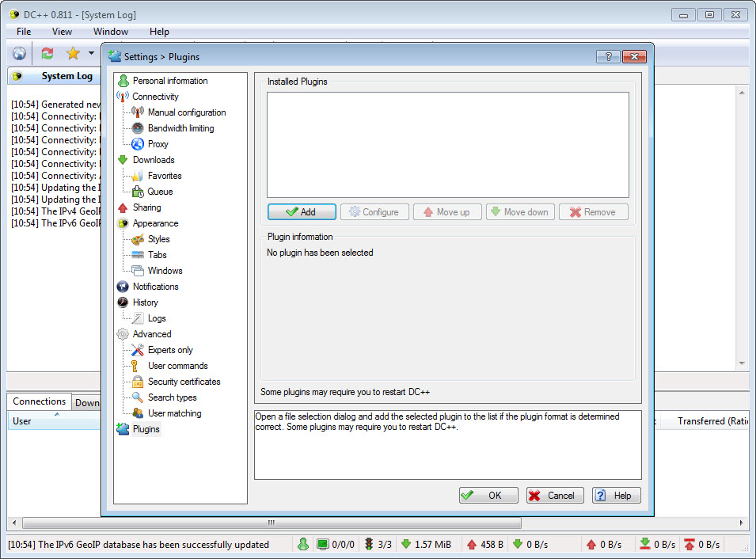Click the Downloads green arrow icon

[123, 160]
